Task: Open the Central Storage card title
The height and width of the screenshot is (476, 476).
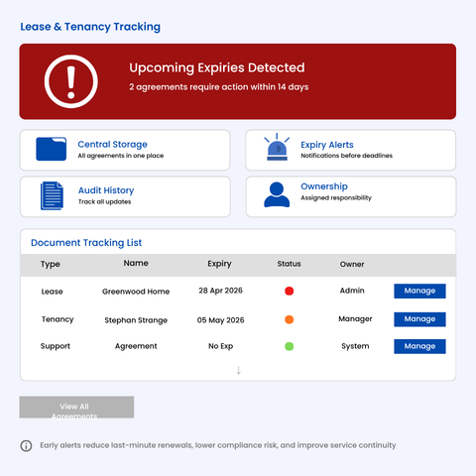Action: [112, 145]
